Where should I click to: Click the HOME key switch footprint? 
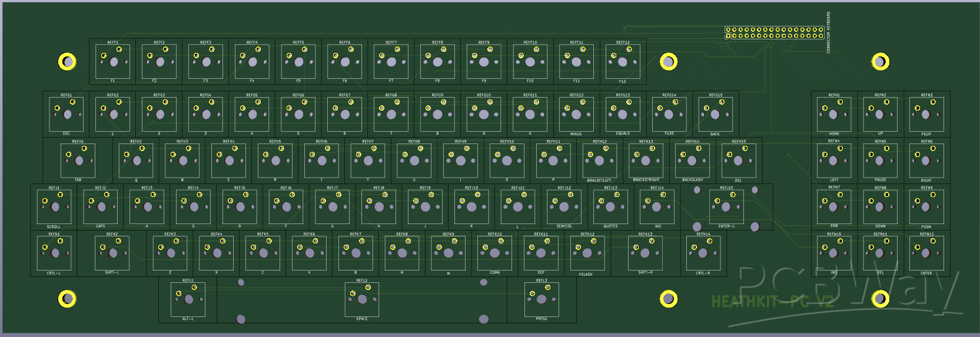coord(834,114)
